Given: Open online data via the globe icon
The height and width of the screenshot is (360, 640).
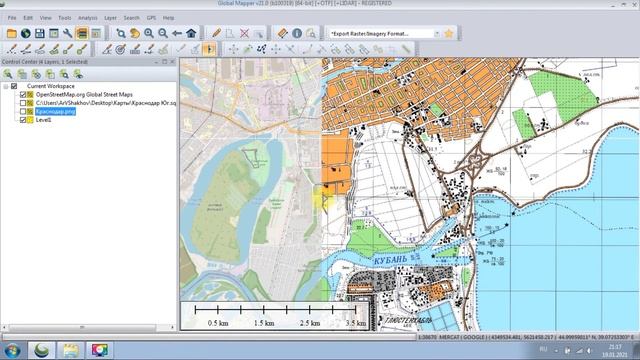Looking at the screenshot, I should (x=26, y=33).
